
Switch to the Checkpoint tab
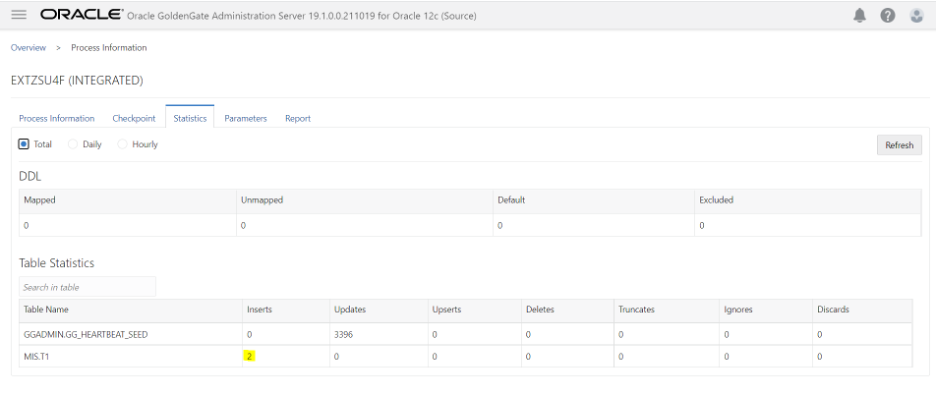(134, 118)
